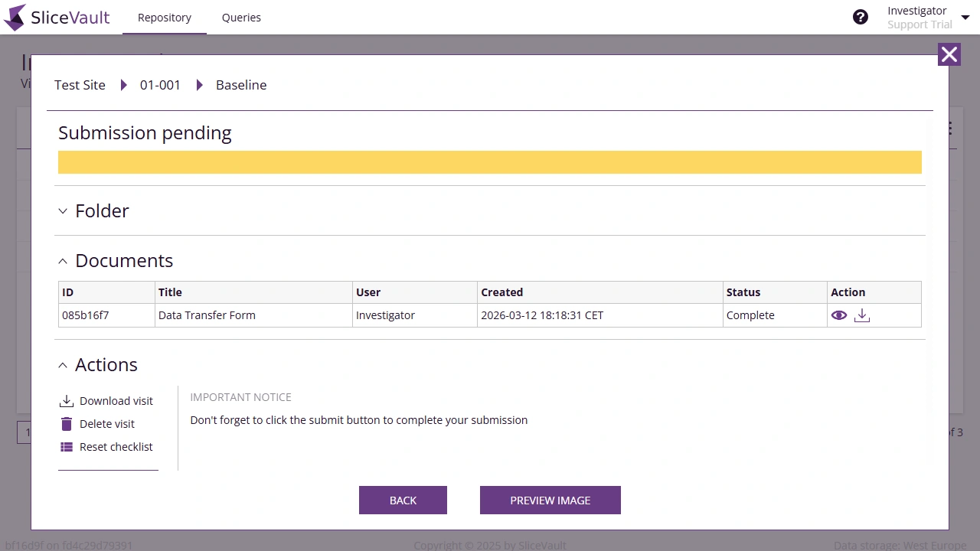Image resolution: width=980 pixels, height=551 pixels.
Task: Click the yellow warning banner
Action: point(489,161)
